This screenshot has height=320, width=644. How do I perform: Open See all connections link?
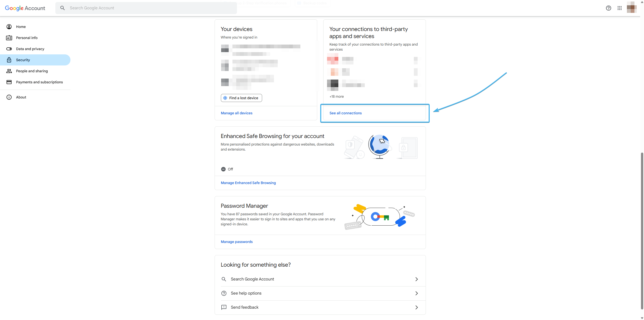coord(345,113)
